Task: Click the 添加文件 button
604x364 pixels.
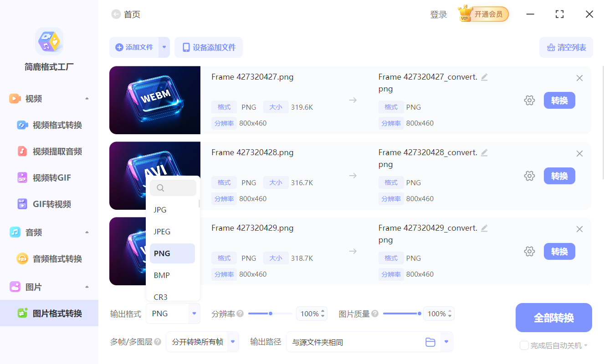Action: point(134,47)
